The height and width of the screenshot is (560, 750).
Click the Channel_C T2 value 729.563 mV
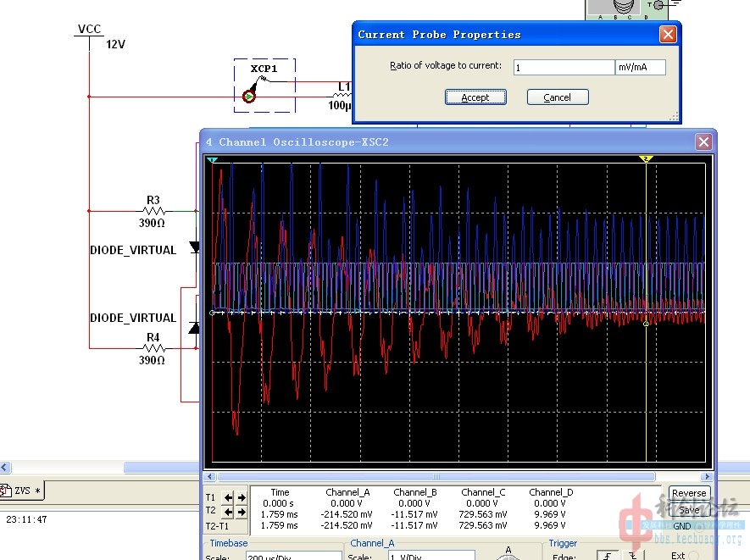click(483, 514)
